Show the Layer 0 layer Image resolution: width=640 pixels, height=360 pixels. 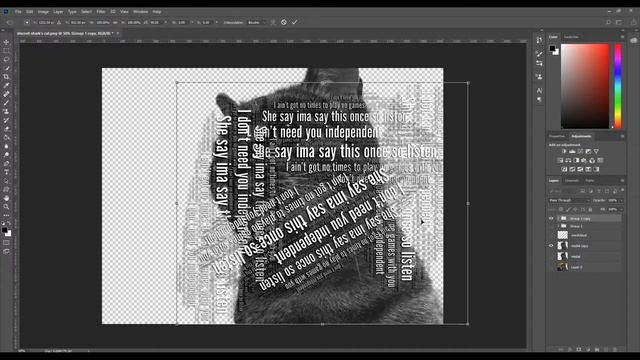click(551, 267)
